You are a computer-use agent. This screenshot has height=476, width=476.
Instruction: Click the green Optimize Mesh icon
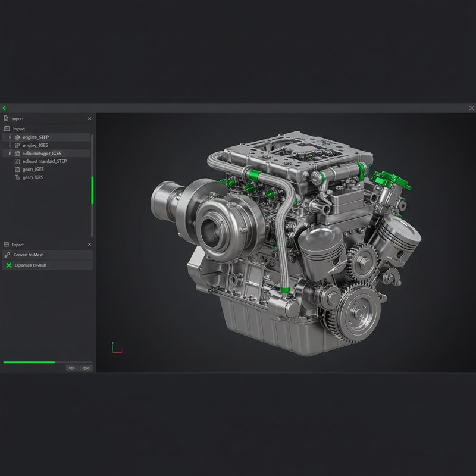pyautogui.click(x=8, y=265)
